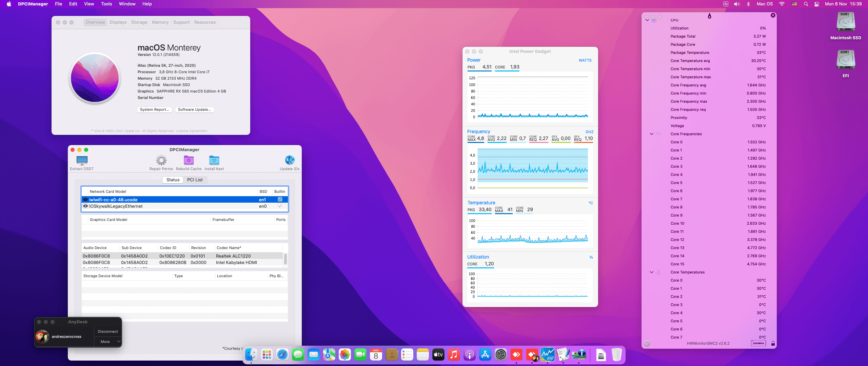Select the Status tab in DPCIManager
This screenshot has height=366, width=868.
coord(173,180)
